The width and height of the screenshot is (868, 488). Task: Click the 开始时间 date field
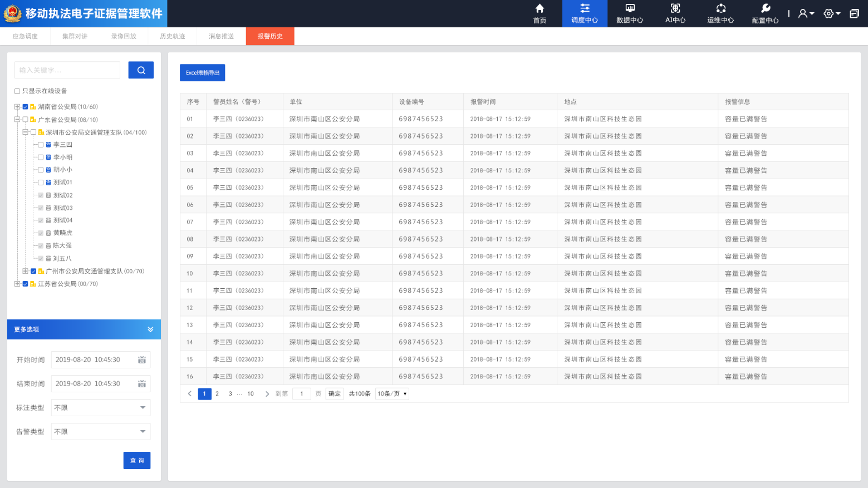tap(101, 360)
